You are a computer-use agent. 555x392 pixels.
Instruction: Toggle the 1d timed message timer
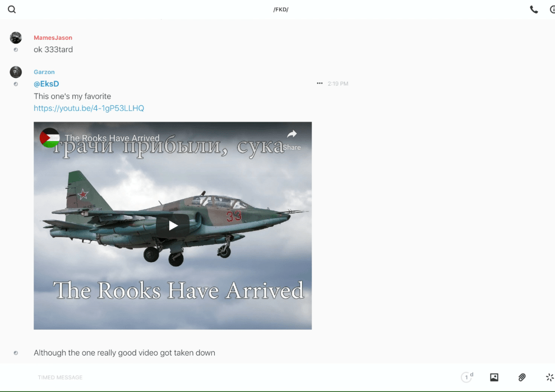click(x=467, y=377)
